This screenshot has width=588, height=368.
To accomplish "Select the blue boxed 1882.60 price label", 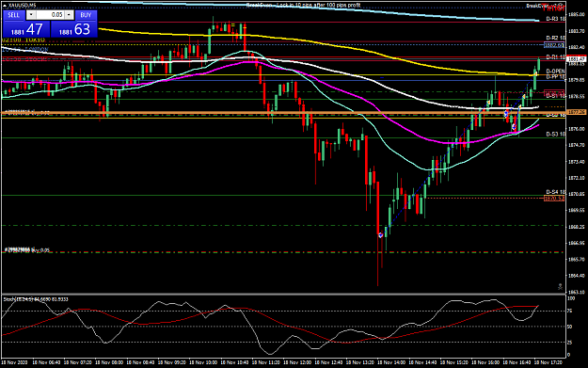I will tap(554, 45).
